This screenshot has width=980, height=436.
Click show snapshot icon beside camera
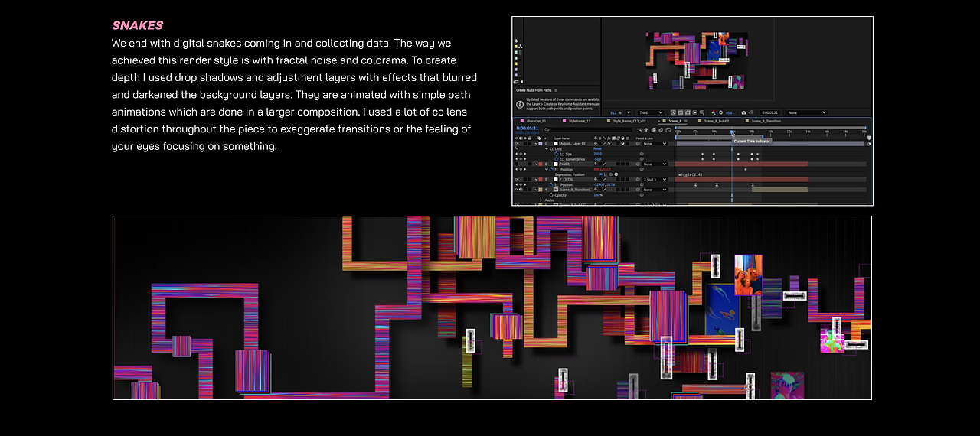pyautogui.click(x=751, y=112)
